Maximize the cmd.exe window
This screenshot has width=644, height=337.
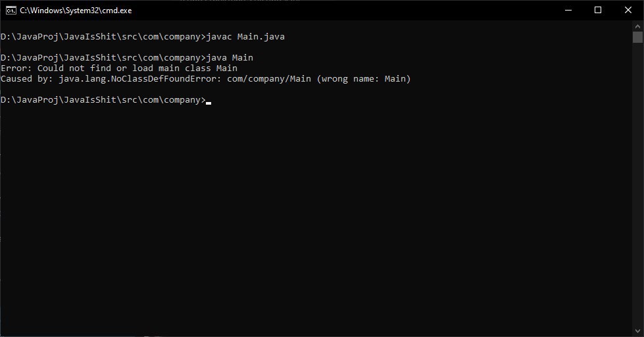[x=598, y=11]
